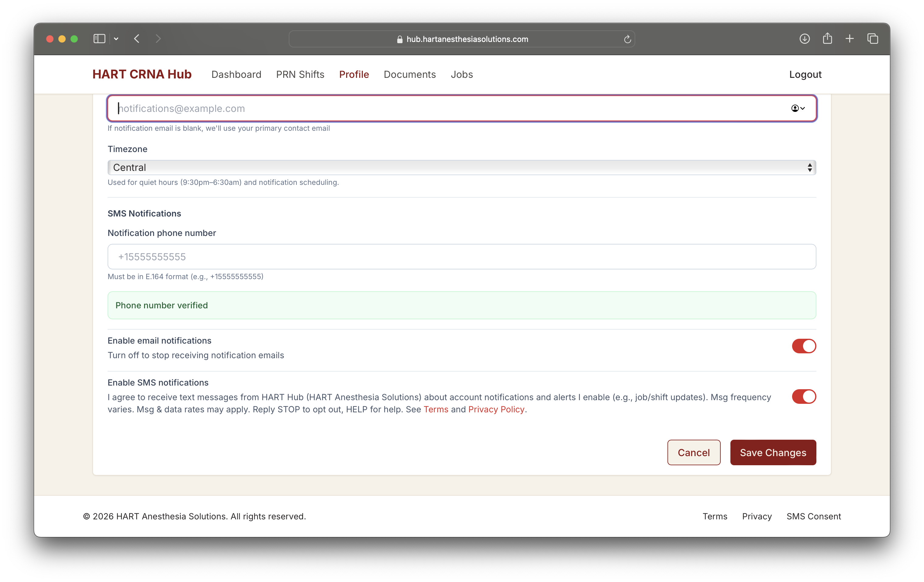Open the Safari downloads icon
Viewport: 924px width, 582px height.
(x=805, y=39)
